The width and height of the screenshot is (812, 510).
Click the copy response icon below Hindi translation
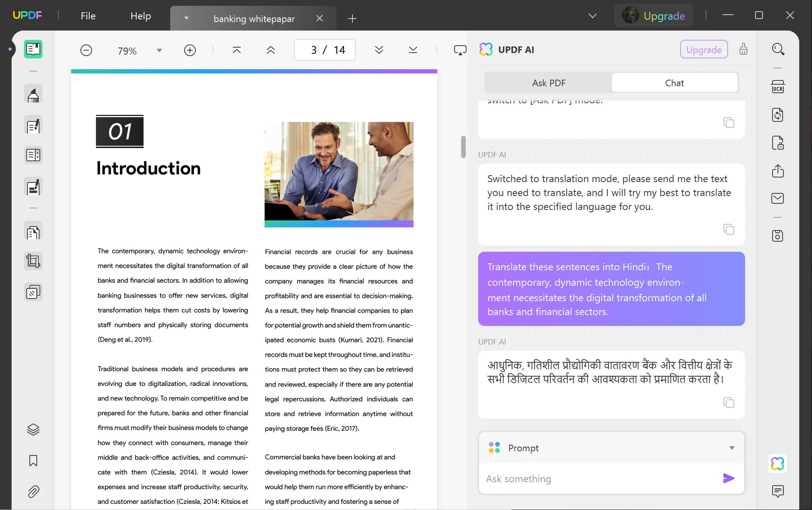pos(728,403)
